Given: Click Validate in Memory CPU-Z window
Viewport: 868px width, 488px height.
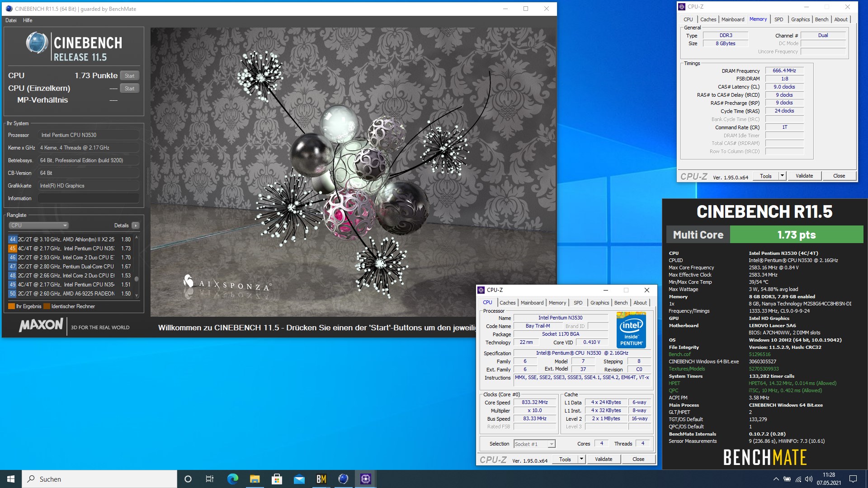Looking at the screenshot, I should tap(804, 176).
